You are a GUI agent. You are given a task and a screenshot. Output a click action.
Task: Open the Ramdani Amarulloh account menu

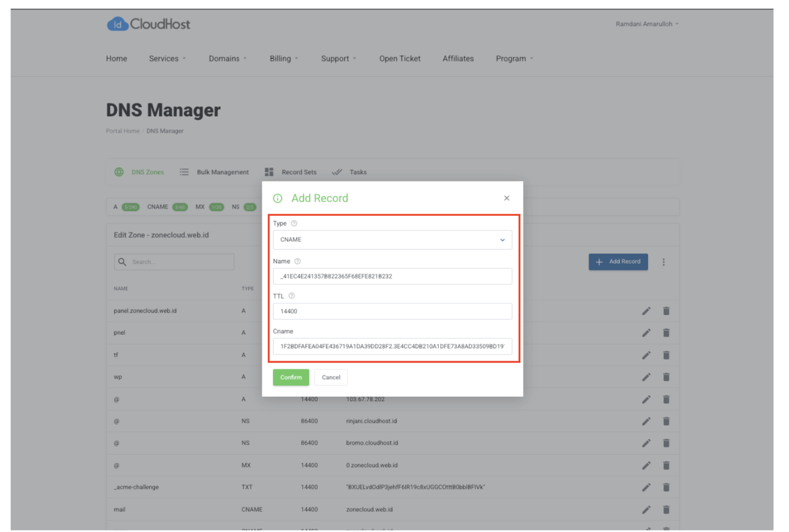pyautogui.click(x=647, y=24)
